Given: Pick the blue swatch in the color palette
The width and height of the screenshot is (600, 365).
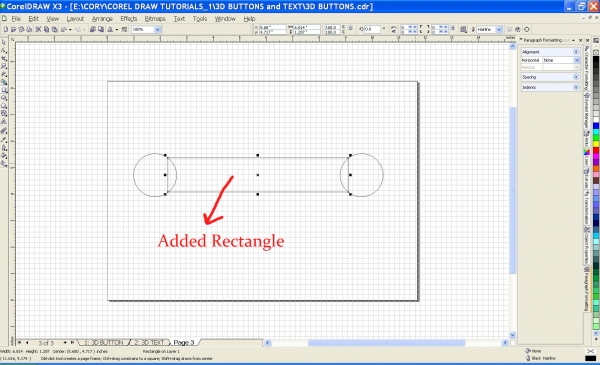Looking at the screenshot, I should (x=596, y=125).
